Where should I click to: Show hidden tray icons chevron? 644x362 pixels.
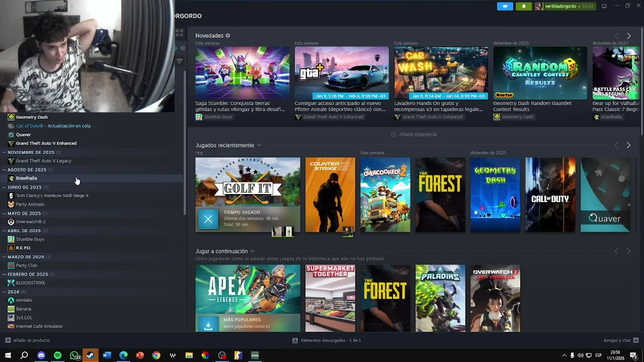564,355
